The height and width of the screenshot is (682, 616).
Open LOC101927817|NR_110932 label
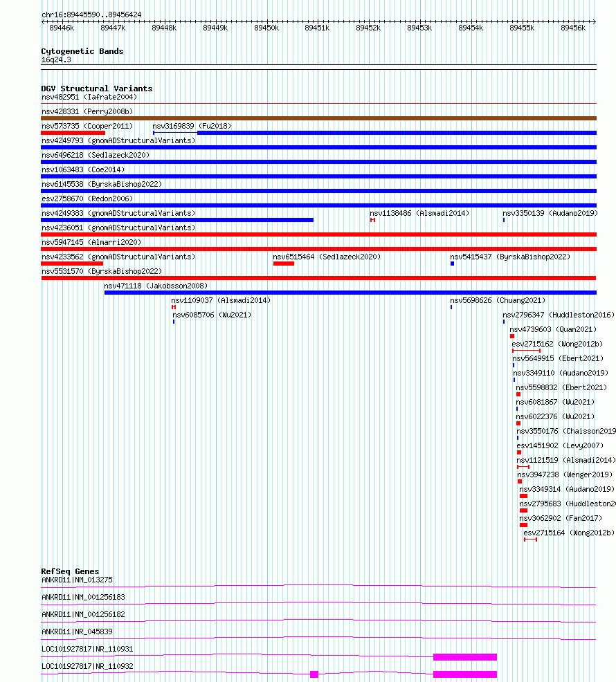(x=87, y=666)
